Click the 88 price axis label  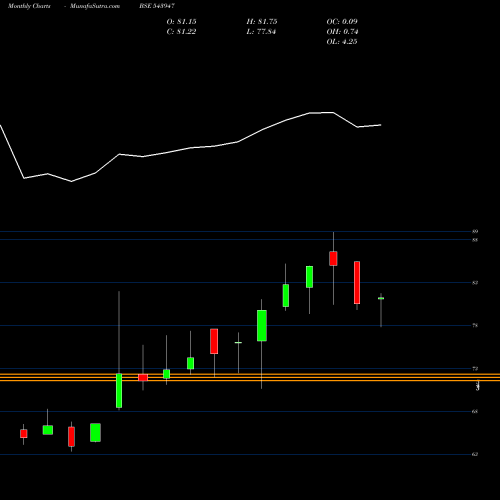click(x=475, y=240)
